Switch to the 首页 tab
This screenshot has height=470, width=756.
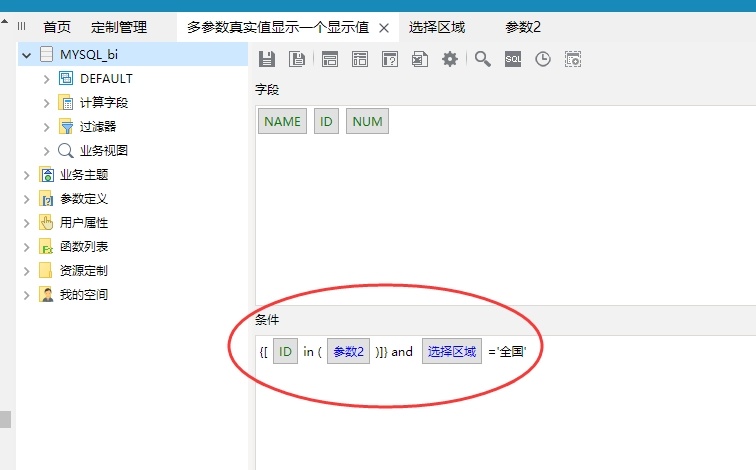point(57,27)
